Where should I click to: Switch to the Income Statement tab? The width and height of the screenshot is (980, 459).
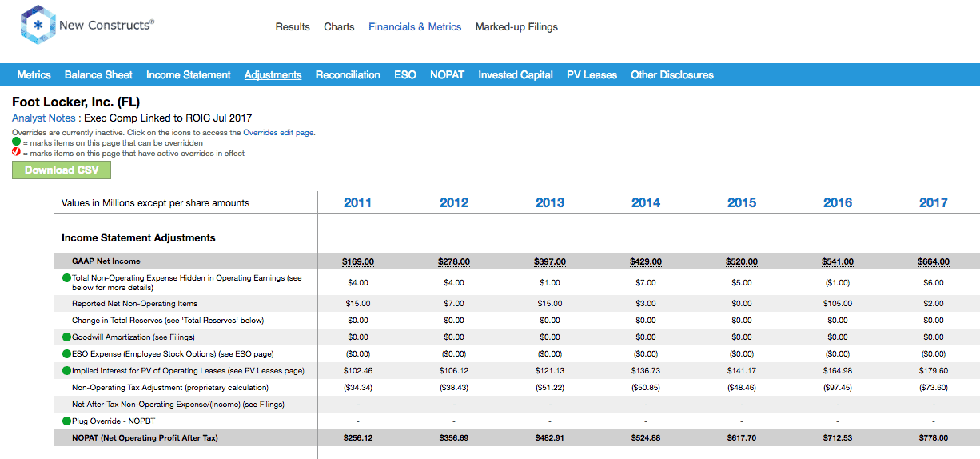pyautogui.click(x=189, y=75)
